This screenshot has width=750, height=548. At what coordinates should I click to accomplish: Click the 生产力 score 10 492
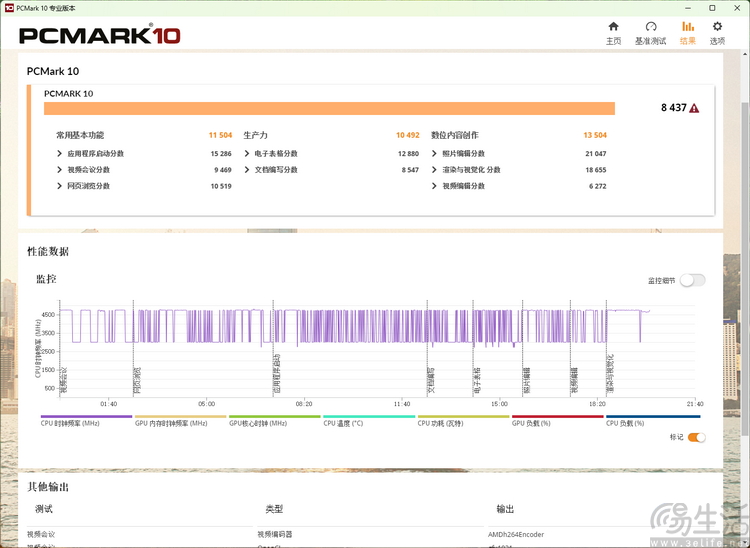pyautogui.click(x=408, y=135)
